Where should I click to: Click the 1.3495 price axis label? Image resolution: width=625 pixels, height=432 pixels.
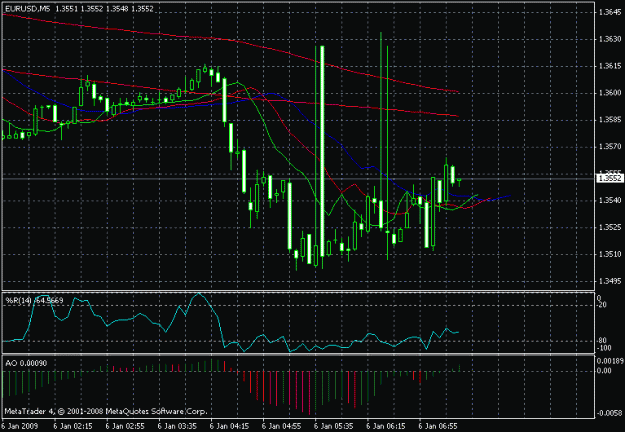pos(609,281)
